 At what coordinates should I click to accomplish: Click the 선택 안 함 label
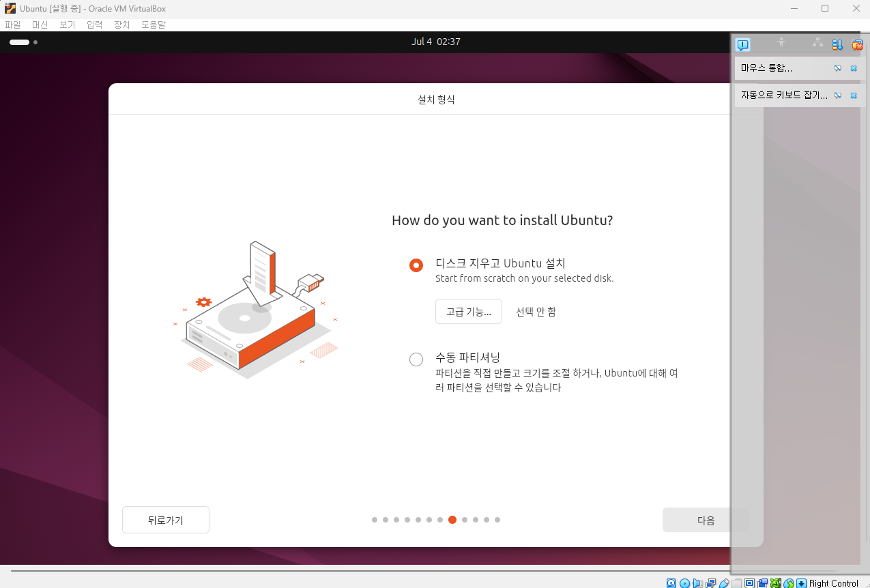click(536, 311)
